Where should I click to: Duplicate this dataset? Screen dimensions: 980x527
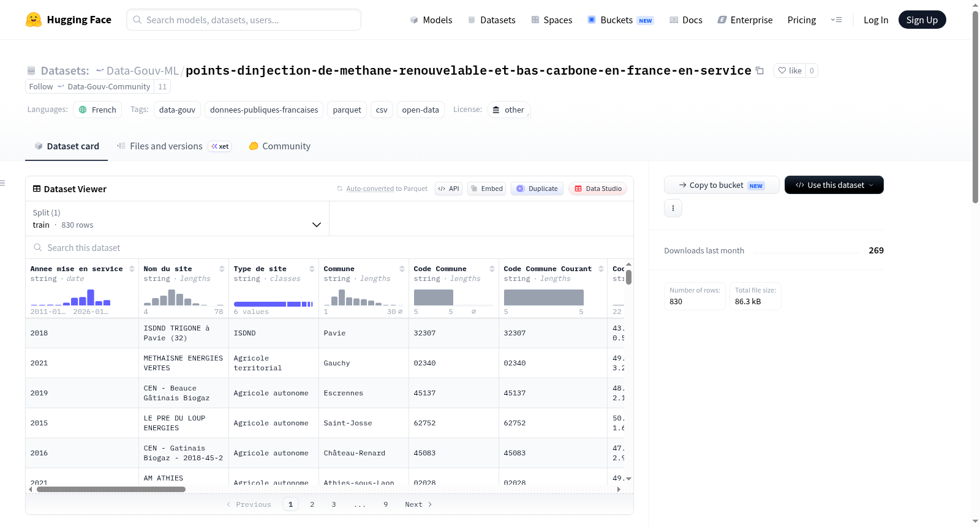537,189
